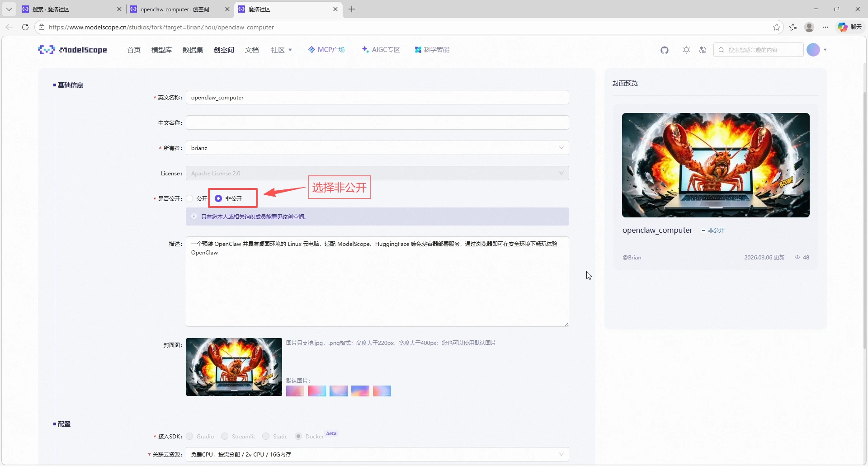868x466 pixels.
Task: Expand the 关联云资源 dropdown
Action: click(377, 454)
